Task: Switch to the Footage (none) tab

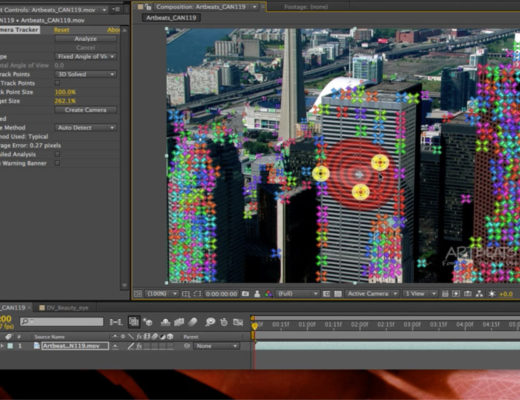Action: (x=306, y=7)
